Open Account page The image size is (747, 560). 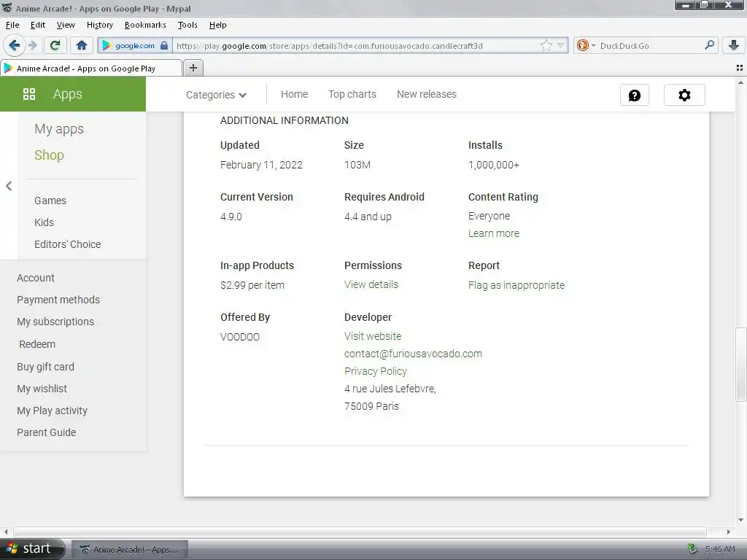(x=36, y=278)
